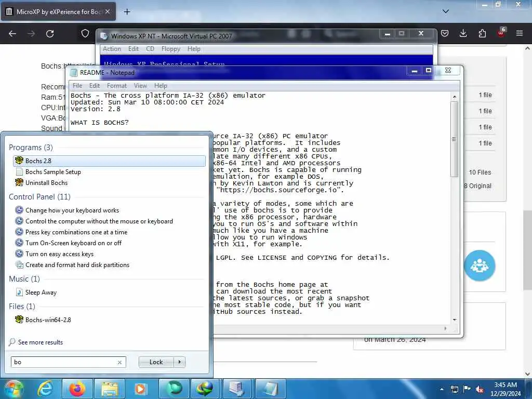Reload the Firefox page
Viewport: 532px width, 399px height.
pyautogui.click(x=50, y=34)
